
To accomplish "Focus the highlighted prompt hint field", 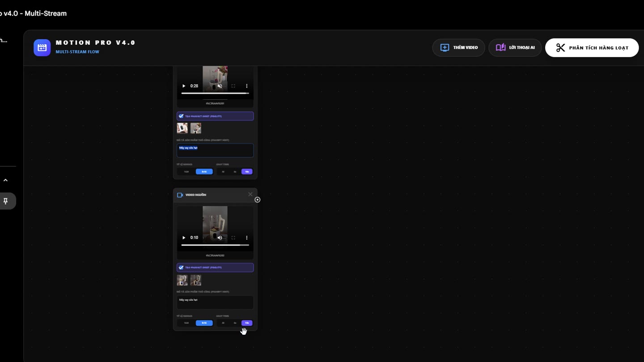I will coord(215,150).
